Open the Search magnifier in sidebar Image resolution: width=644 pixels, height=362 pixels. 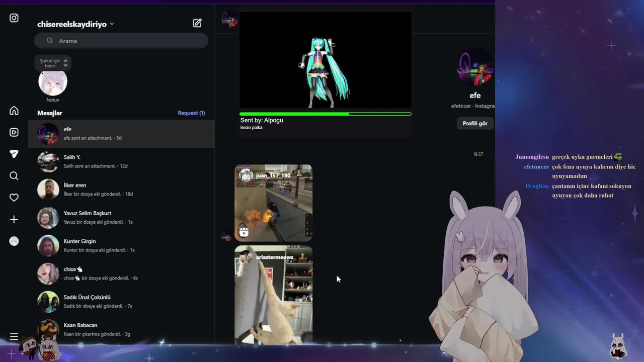coord(14,176)
